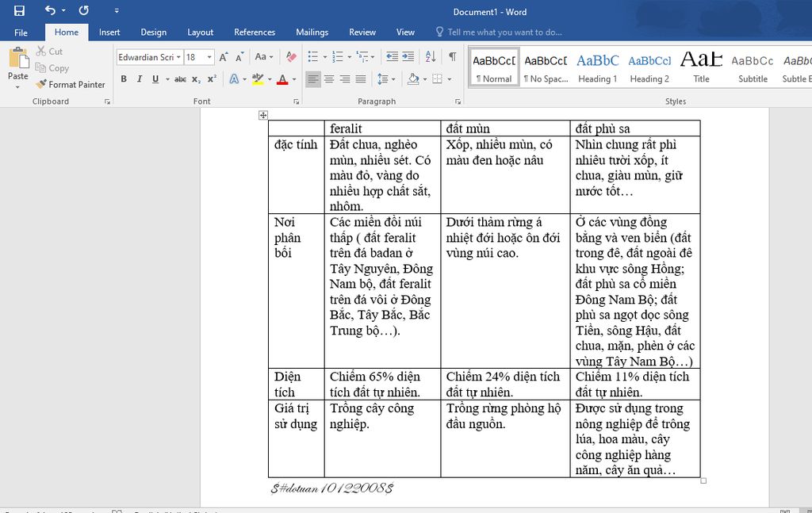
Task: Center the paragraph text
Action: (329, 79)
